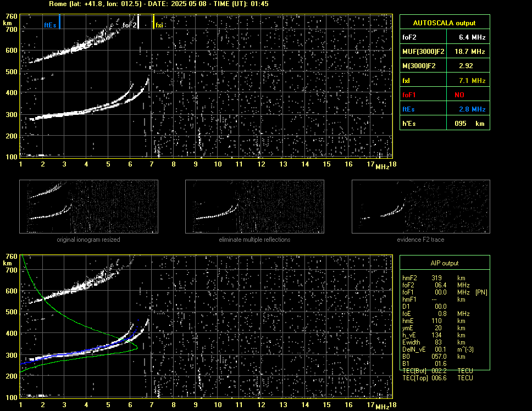Select the TEC[Top] value "006.6"

click(439, 378)
